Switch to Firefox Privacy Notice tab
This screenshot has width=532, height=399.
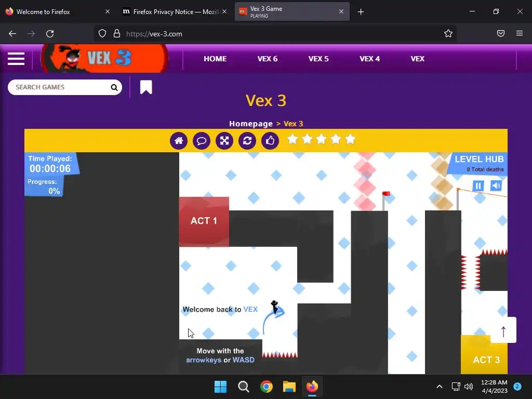(174, 12)
